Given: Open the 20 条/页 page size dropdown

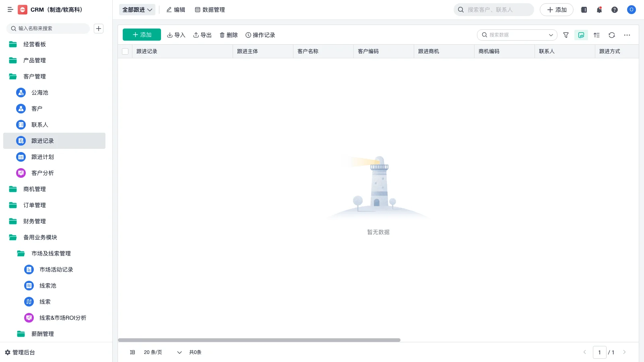Looking at the screenshot, I should pos(160,352).
